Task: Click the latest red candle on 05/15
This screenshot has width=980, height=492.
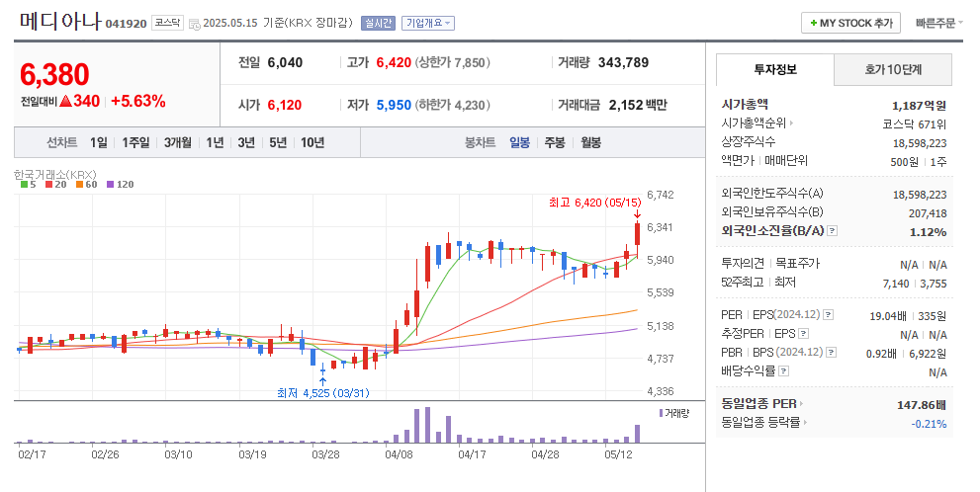Action: [638, 233]
